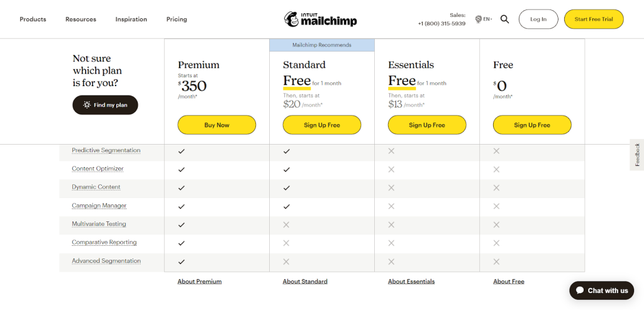This screenshot has width=644, height=310.
Task: Click the Mailchimp logo in header
Action: pos(321,19)
